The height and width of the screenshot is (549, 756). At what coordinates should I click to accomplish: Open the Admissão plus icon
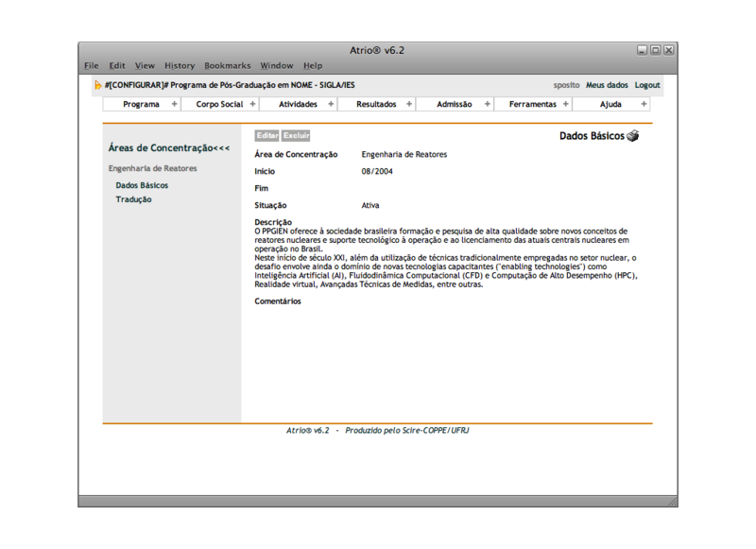pyautogui.click(x=488, y=104)
